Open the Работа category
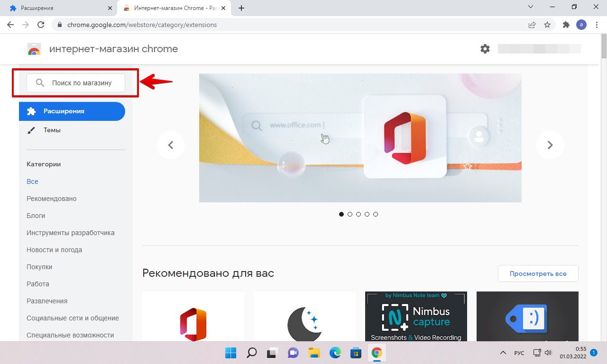This screenshot has width=607, height=364. (x=38, y=284)
